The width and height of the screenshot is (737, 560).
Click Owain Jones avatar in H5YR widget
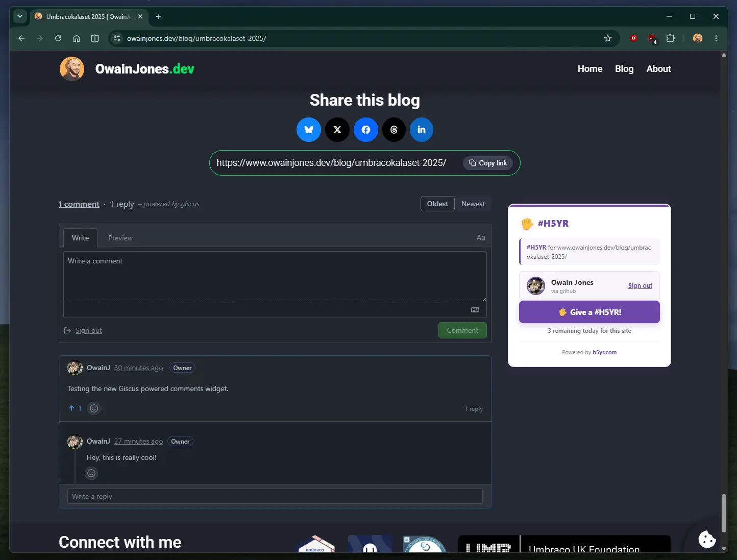(x=536, y=286)
